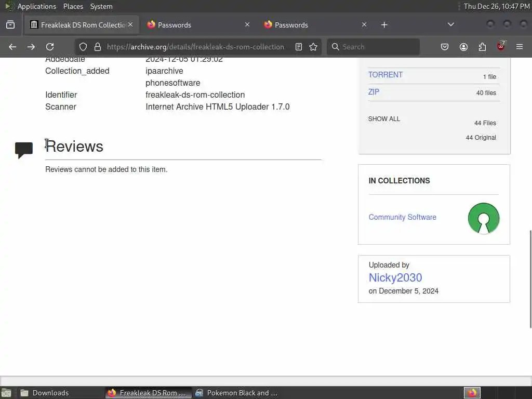Click the 44 Files count text
532x399 pixels.
(485, 123)
